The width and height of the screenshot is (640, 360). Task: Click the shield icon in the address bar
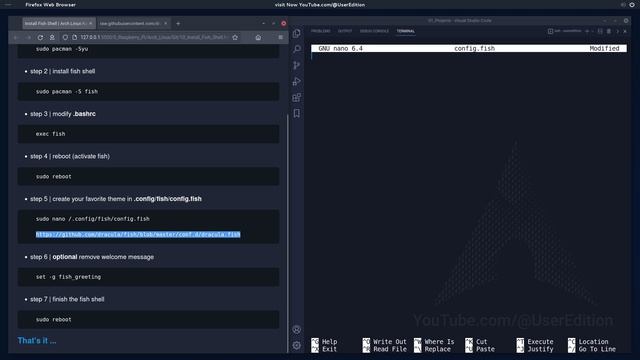click(x=65, y=38)
